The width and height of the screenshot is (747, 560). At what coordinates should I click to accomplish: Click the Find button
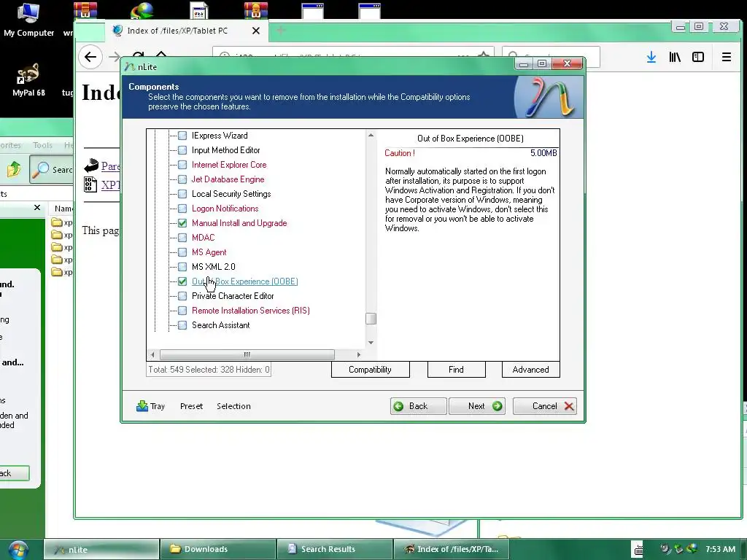(x=456, y=370)
